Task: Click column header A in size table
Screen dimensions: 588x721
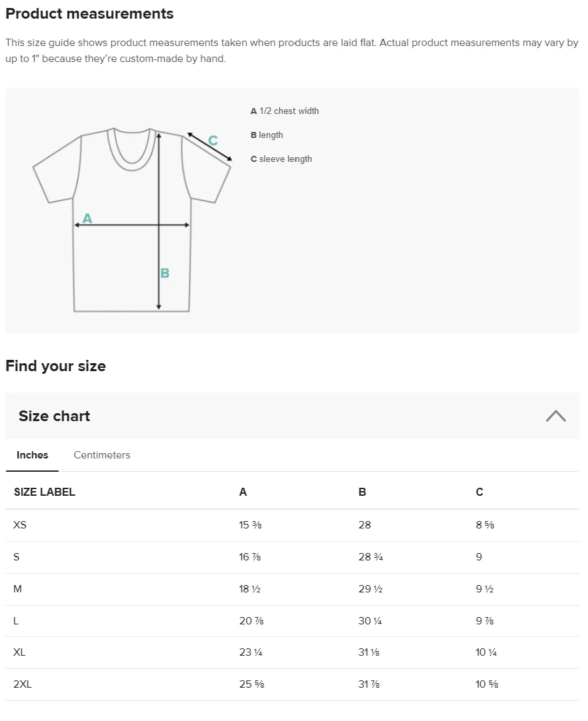Action: pos(243,492)
